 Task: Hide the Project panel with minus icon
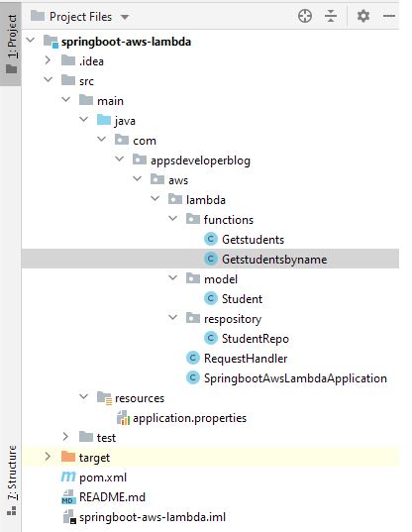pos(389,16)
